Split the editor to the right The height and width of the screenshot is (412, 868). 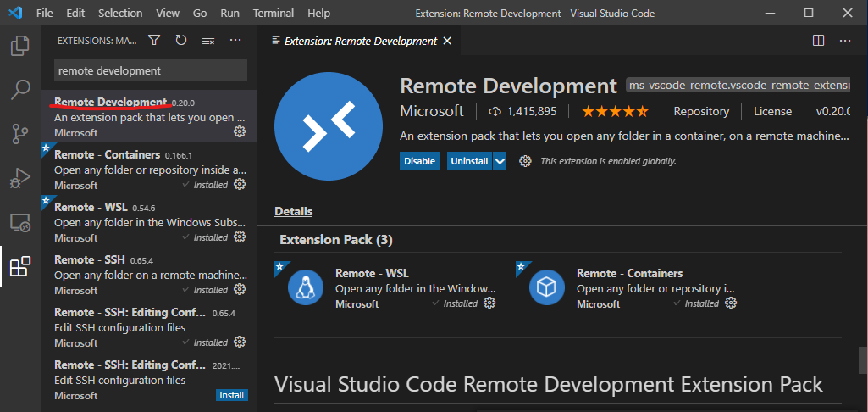818,41
